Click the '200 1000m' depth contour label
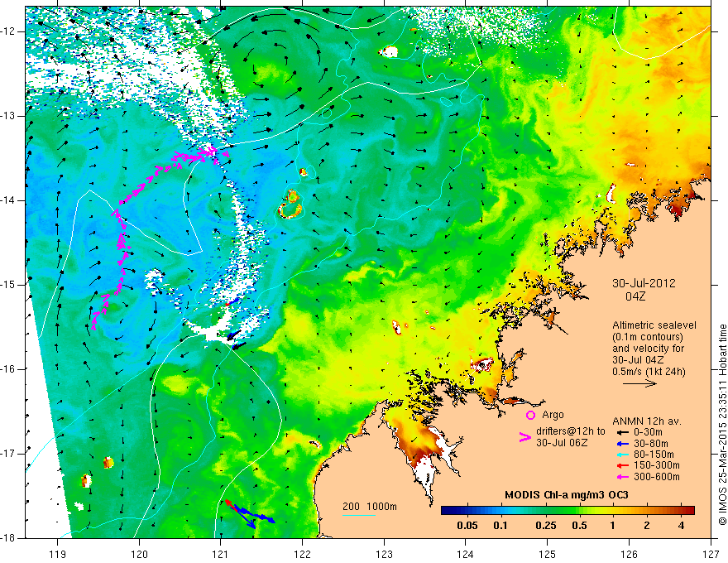 (x=370, y=507)
